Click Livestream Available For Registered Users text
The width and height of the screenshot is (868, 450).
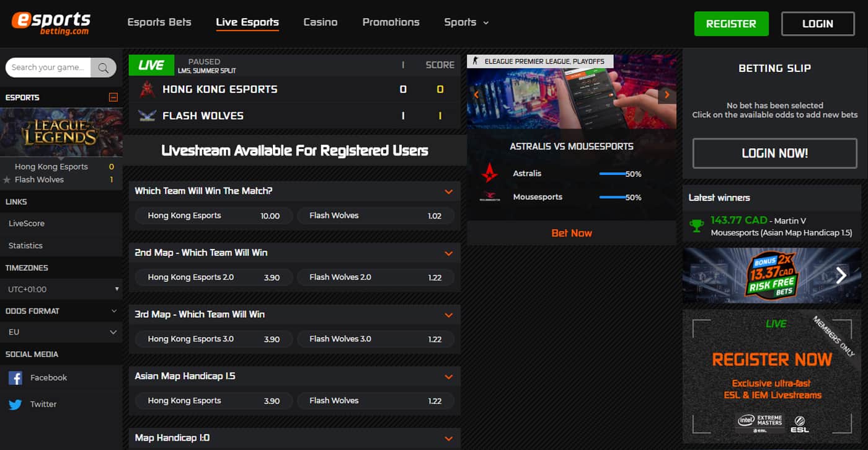295,151
